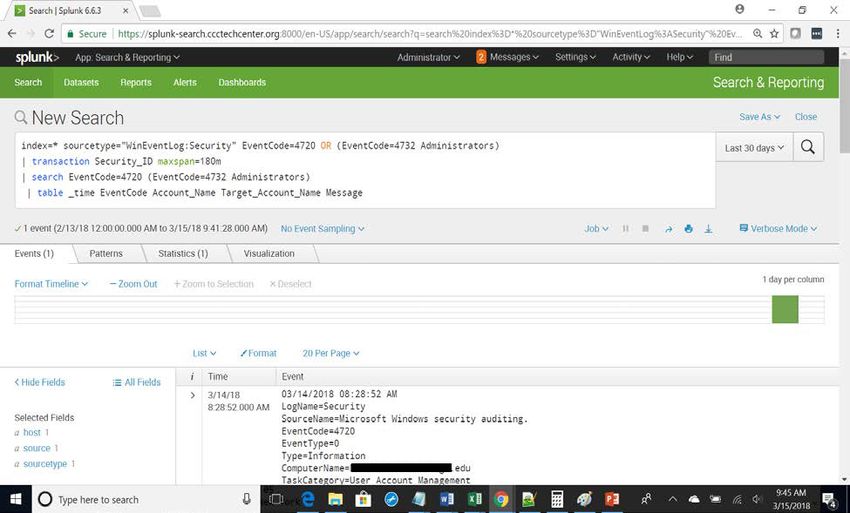Click browser back arrow
Viewport: 850px width, 513px height.
pos(12,34)
